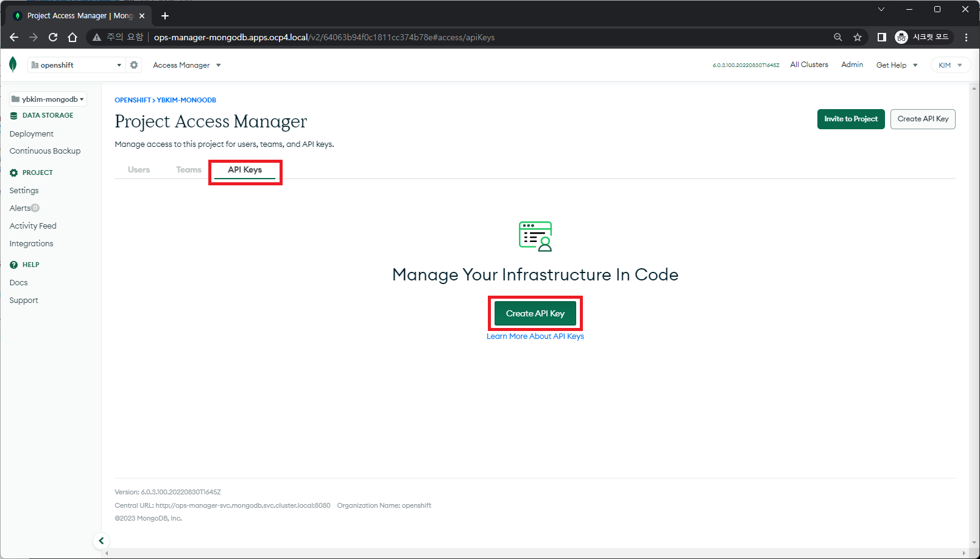Viewport: 980px width, 559px height.
Task: Select the API Keys tab
Action: [245, 169]
